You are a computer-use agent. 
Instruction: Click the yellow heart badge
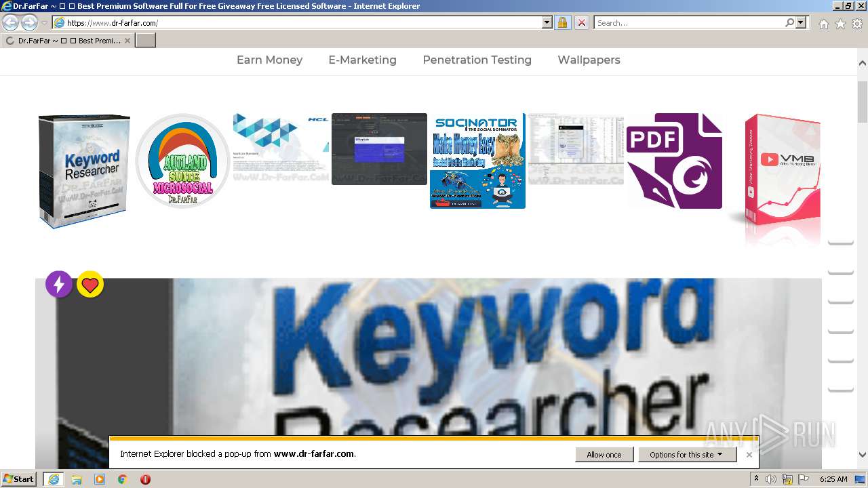(x=90, y=285)
